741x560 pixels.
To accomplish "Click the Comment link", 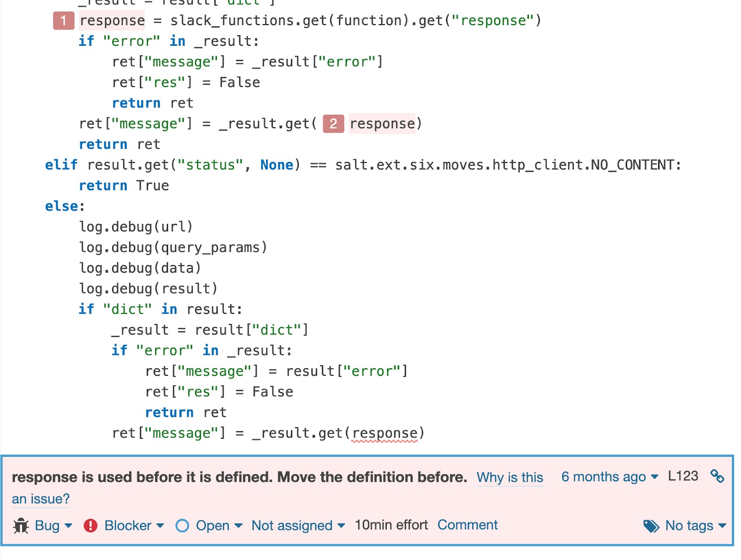I will point(467,524).
